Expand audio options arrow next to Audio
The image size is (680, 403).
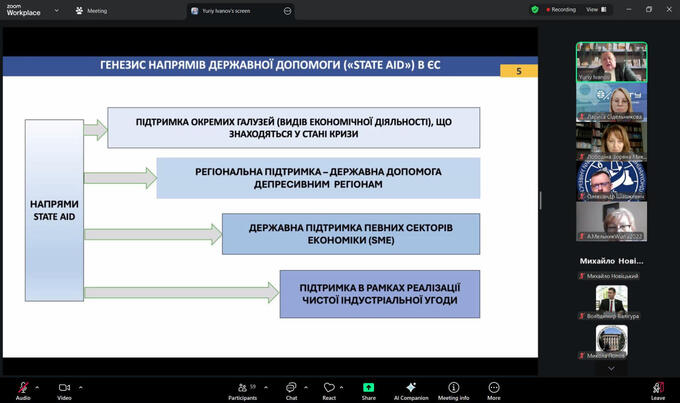38,386
